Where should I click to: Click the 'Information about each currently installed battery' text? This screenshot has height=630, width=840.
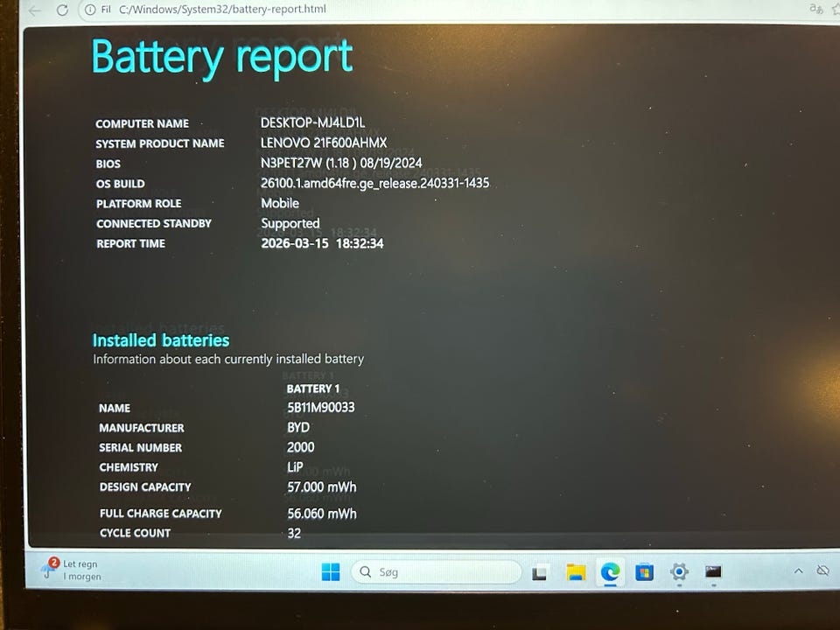(228, 359)
